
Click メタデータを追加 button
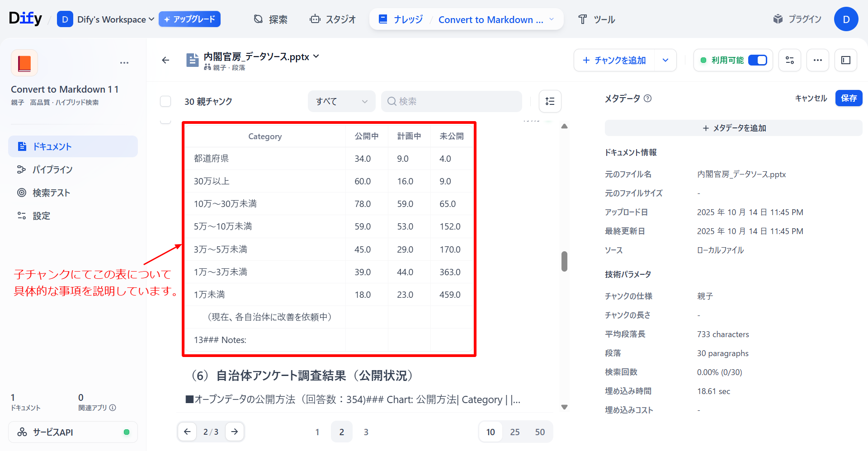(x=733, y=128)
